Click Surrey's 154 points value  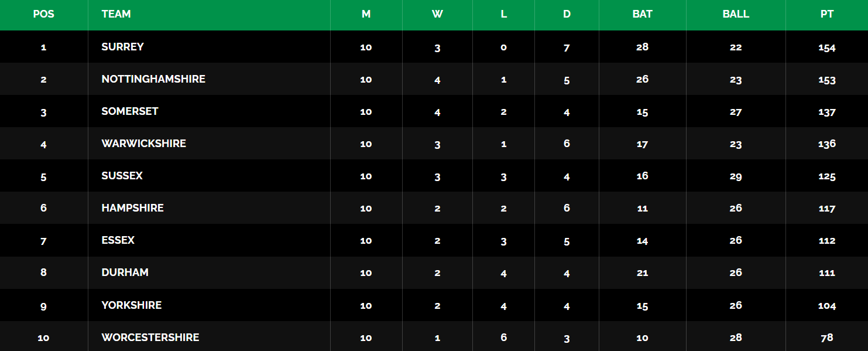[x=826, y=47]
